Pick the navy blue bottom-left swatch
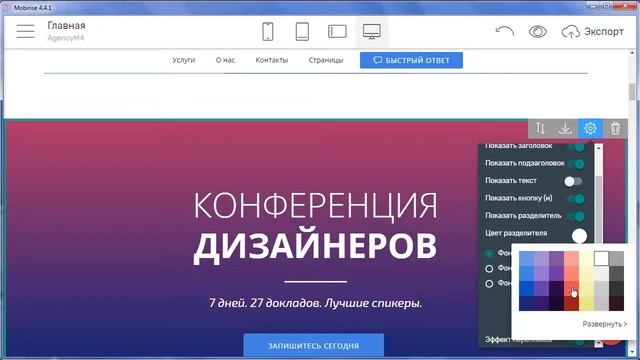This screenshot has width=640, height=360. pyautogui.click(x=527, y=303)
